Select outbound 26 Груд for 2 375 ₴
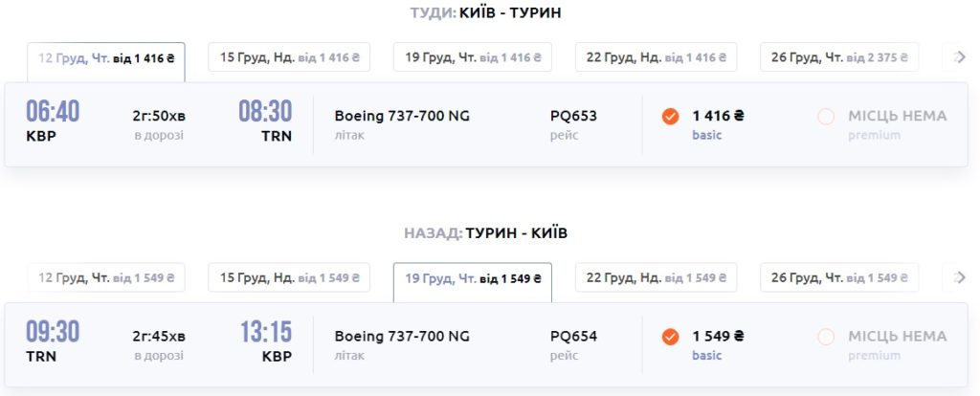The width and height of the screenshot is (980, 396). [839, 57]
